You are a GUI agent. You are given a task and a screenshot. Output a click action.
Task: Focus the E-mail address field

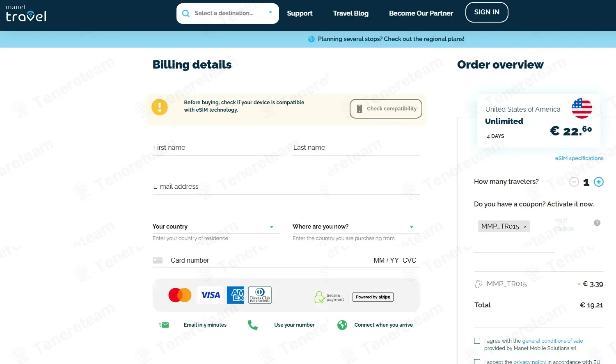pos(286,187)
